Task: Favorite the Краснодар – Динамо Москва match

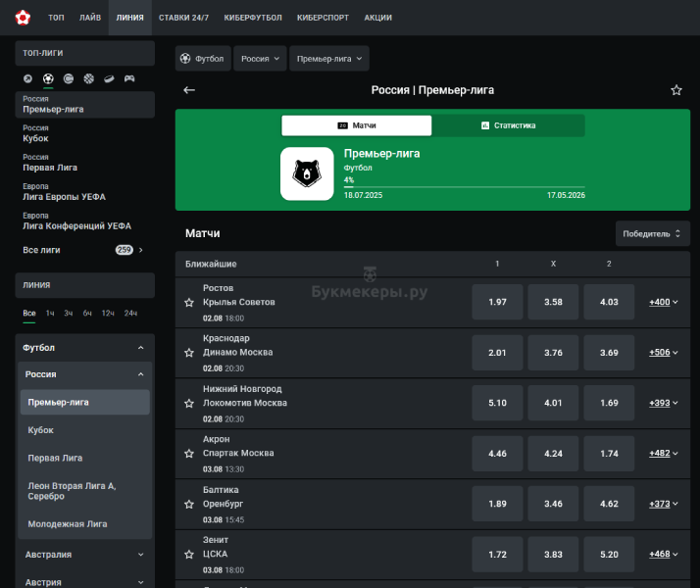Action: [x=189, y=353]
